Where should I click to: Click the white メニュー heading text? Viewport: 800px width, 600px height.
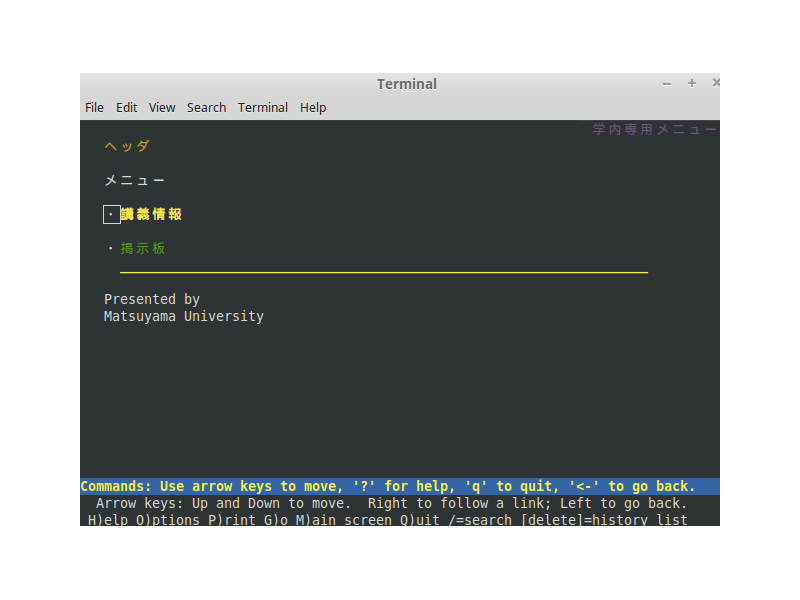135,180
